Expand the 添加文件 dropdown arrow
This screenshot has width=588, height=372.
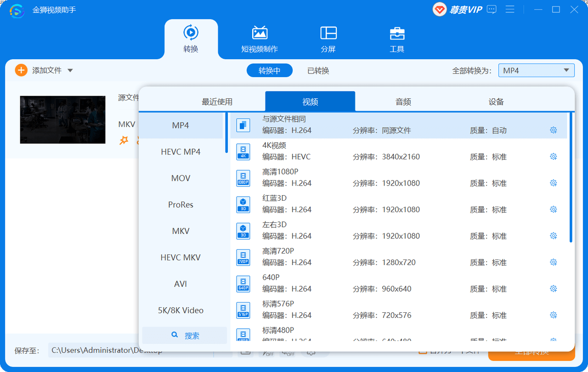[70, 70]
